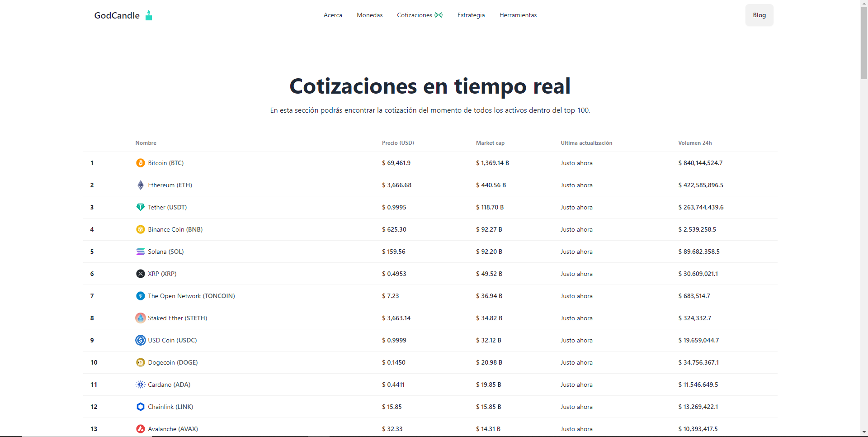Viewport: 868px width, 437px height.
Task: Click the Ethereum diamond icon
Action: (141, 185)
